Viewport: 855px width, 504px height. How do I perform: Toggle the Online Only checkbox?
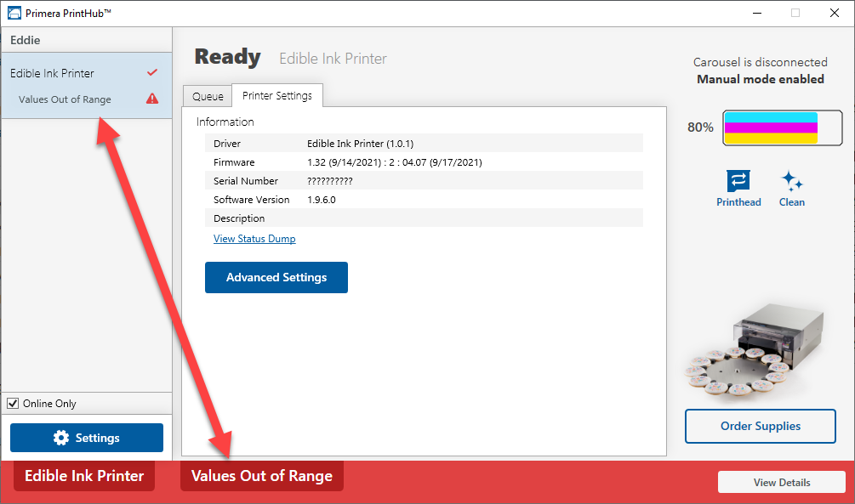13,403
